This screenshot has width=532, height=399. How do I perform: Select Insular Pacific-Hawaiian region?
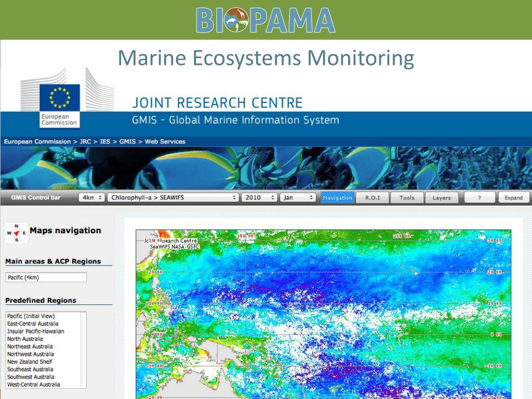coord(36,331)
